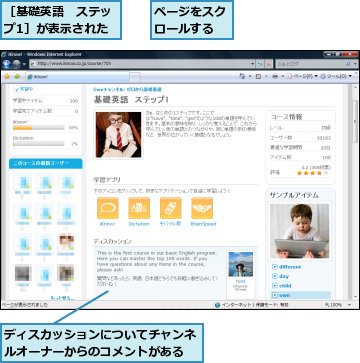Open the ツール(O) menu dropdown
This screenshot has height=363, width=360.
(336, 77)
